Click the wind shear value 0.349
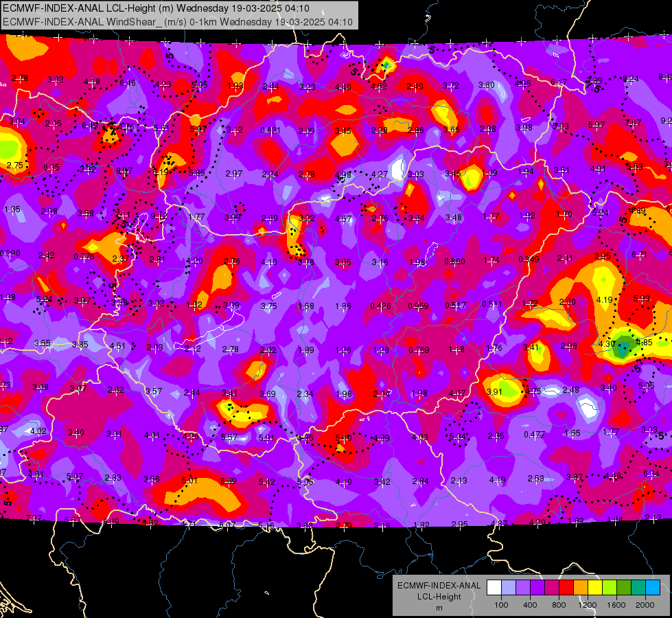The image size is (672, 618). pos(529,260)
